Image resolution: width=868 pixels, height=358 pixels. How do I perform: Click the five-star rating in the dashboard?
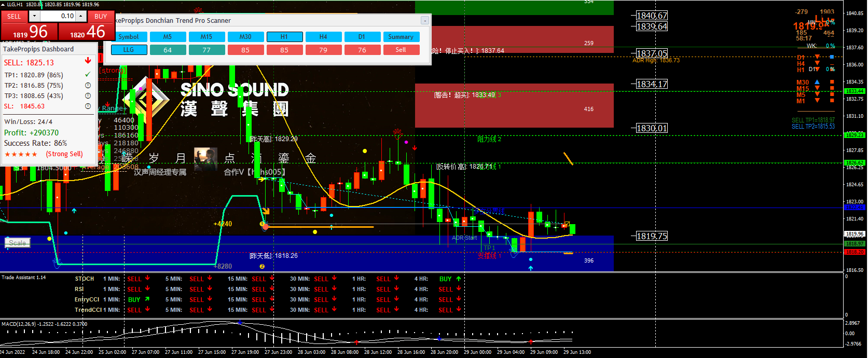pos(21,154)
